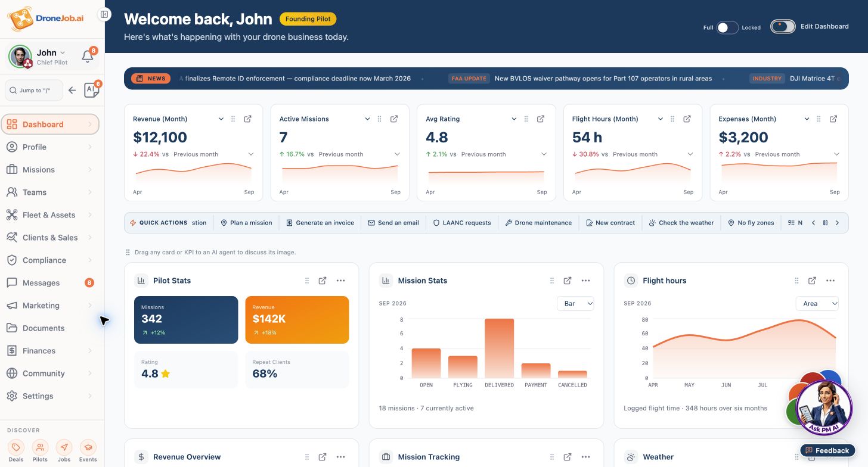This screenshot has height=467, width=868.
Task: Click the Flight hours pop-out icon
Action: 812,281
